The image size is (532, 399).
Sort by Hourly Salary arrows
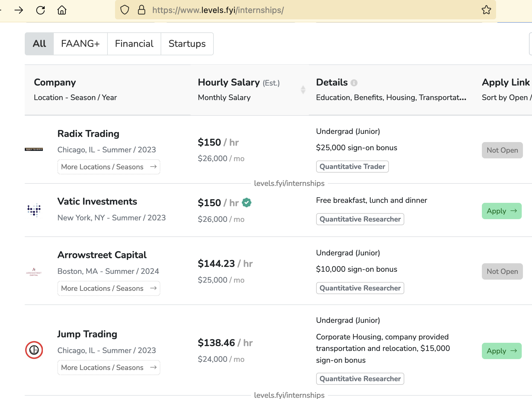click(303, 90)
